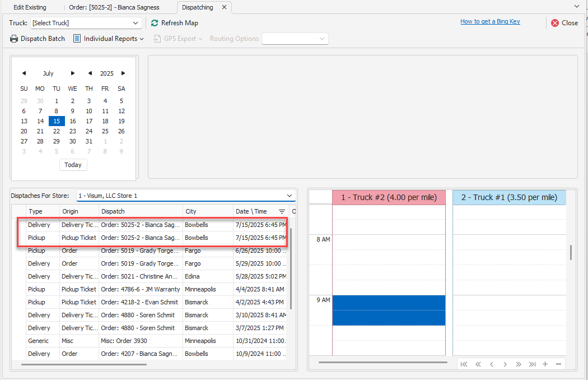Viewport: 588px width, 380px height.
Task: Click the minus zoom-out schedule icon
Action: pos(559,364)
